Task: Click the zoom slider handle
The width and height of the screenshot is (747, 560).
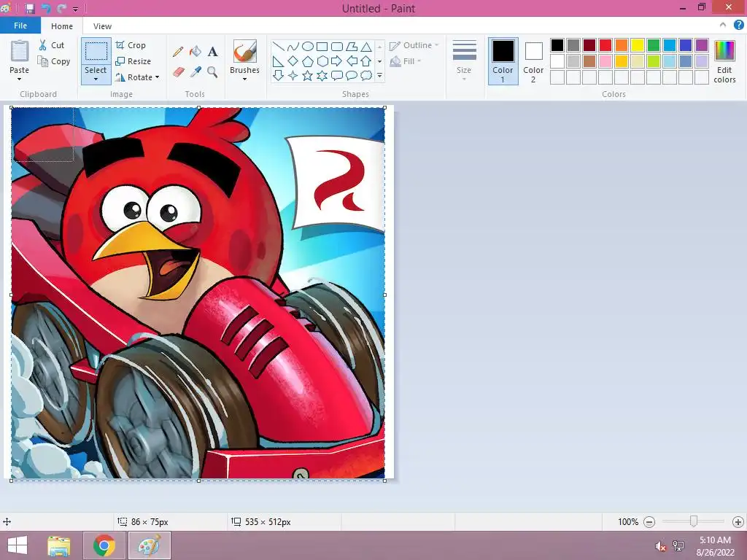Action: pyautogui.click(x=694, y=521)
